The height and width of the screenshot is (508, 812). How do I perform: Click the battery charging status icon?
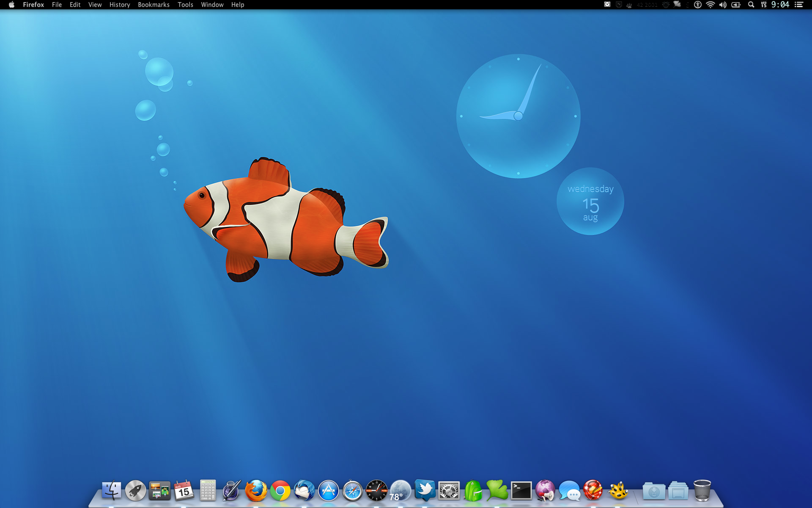point(736,5)
